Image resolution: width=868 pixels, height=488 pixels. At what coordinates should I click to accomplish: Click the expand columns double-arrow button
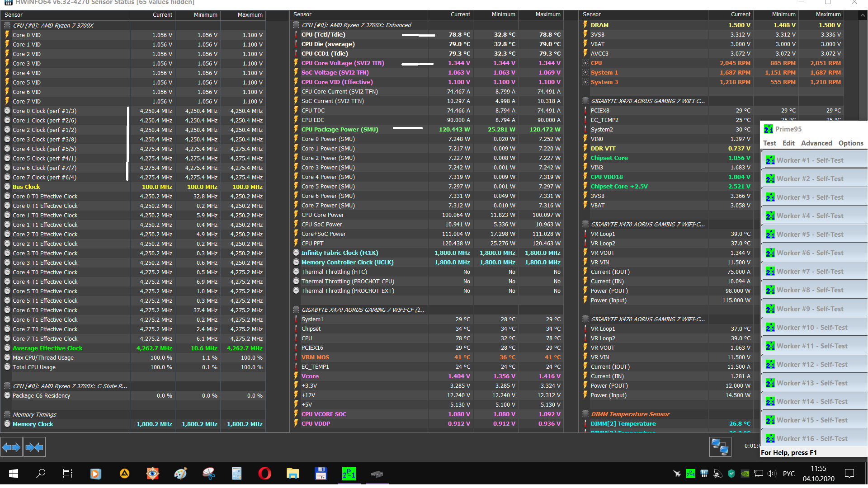pyautogui.click(x=11, y=447)
